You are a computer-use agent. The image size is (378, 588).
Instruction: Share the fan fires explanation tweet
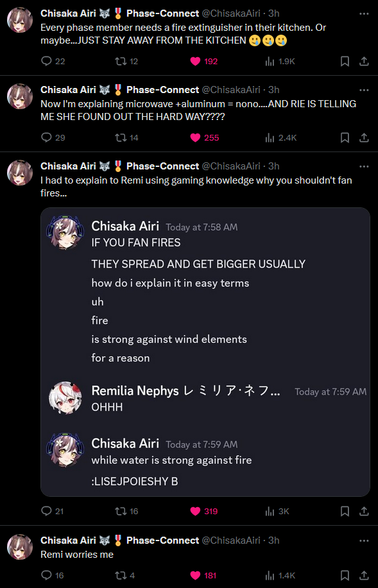(364, 511)
